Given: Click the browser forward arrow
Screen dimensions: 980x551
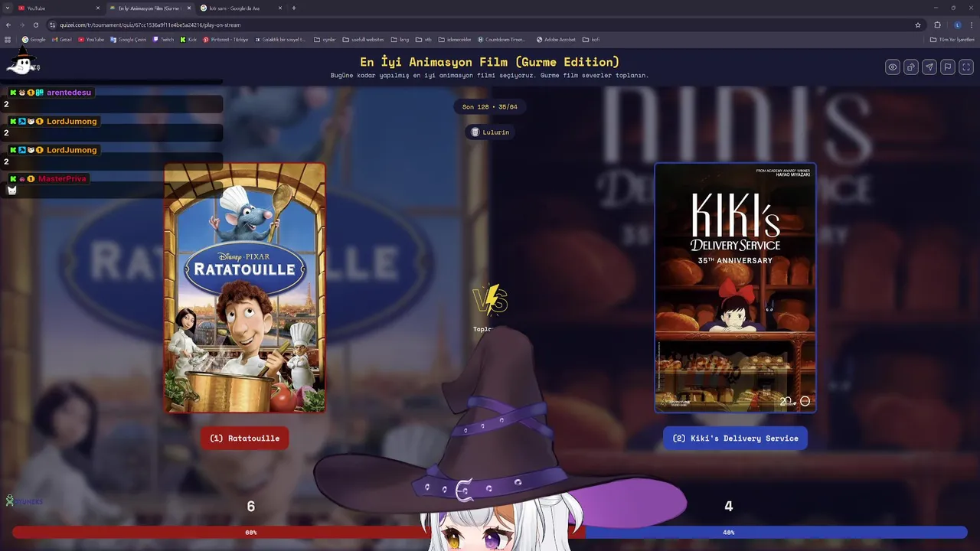Looking at the screenshot, I should 21,24.
